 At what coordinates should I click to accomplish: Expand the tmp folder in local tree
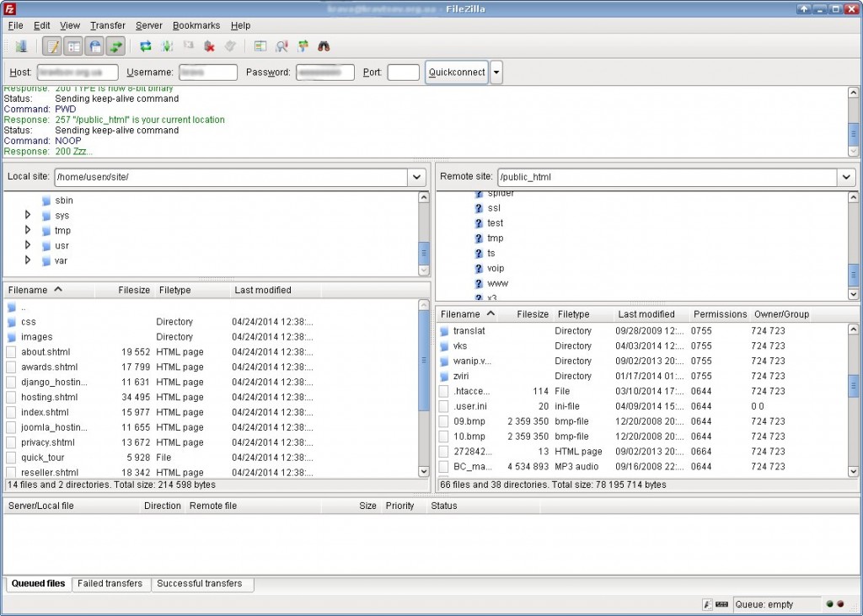point(28,230)
